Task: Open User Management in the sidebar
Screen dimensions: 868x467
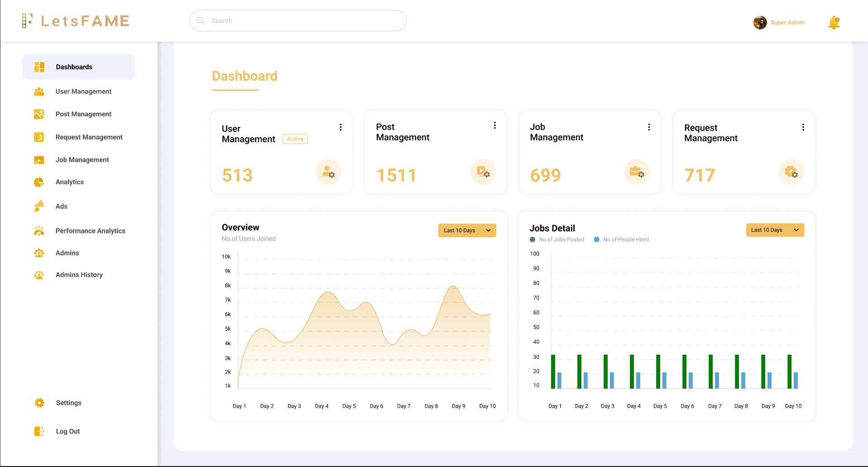Action: (x=83, y=91)
